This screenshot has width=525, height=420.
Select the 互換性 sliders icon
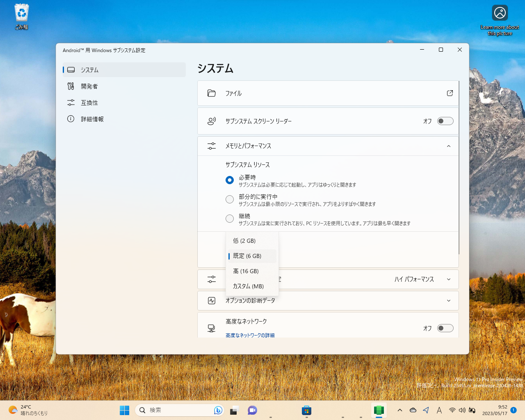(x=71, y=103)
